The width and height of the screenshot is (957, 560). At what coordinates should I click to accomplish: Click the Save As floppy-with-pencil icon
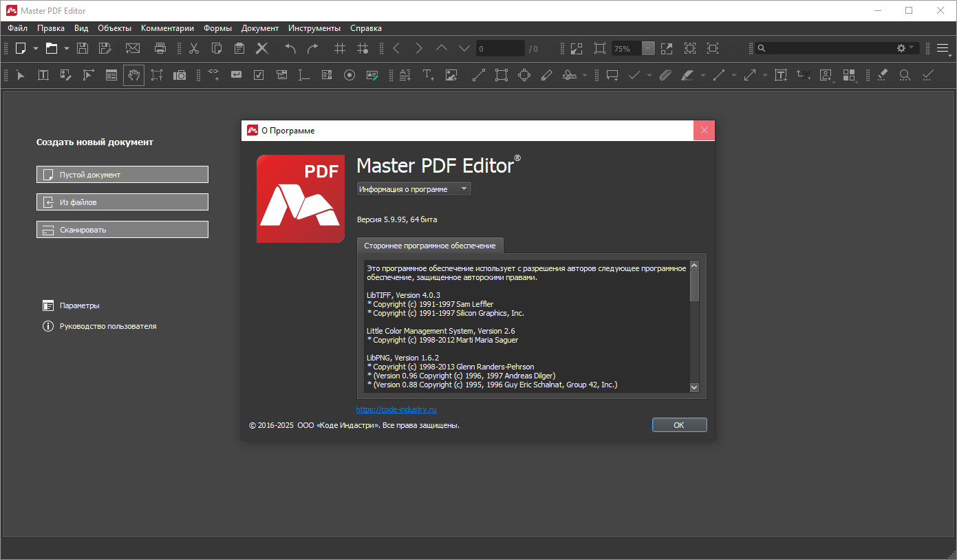pyautogui.click(x=105, y=48)
